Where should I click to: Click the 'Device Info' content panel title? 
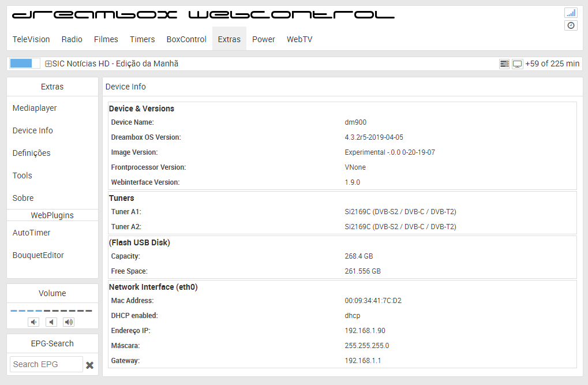point(125,87)
